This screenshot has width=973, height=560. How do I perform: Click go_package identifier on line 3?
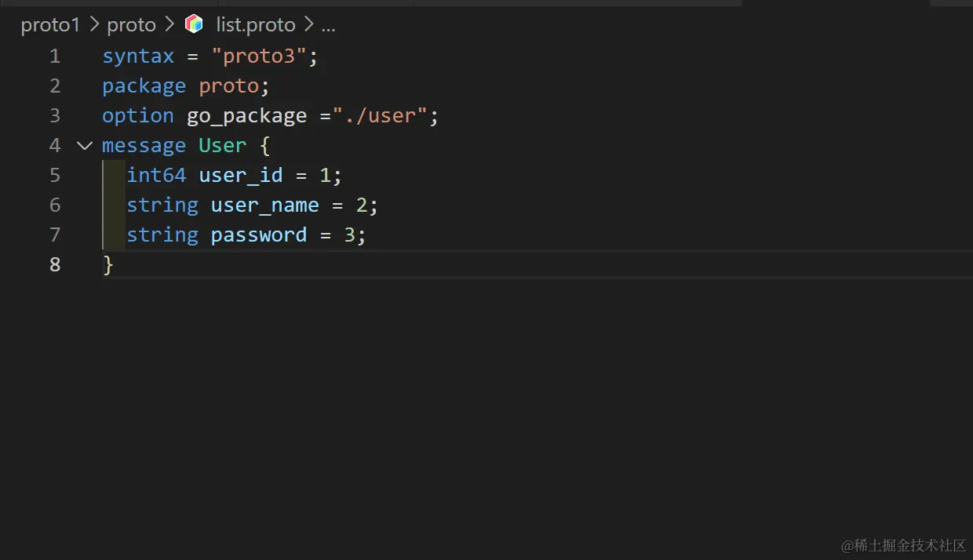[246, 116]
